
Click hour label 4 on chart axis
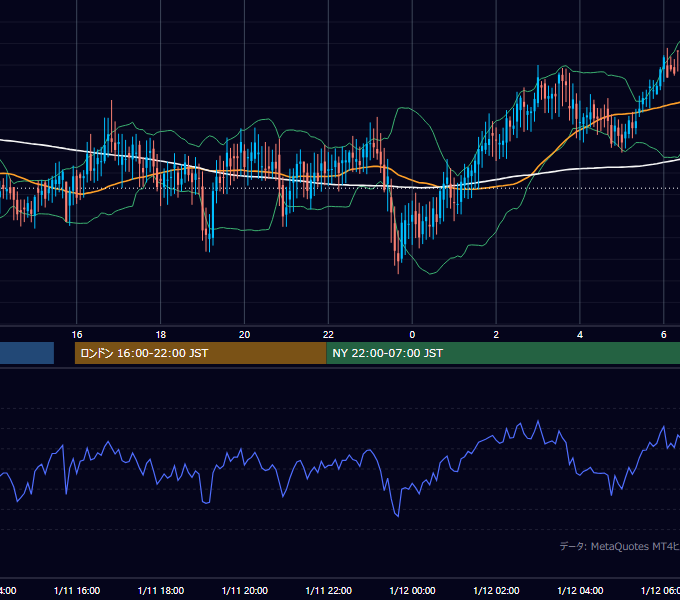point(580,335)
